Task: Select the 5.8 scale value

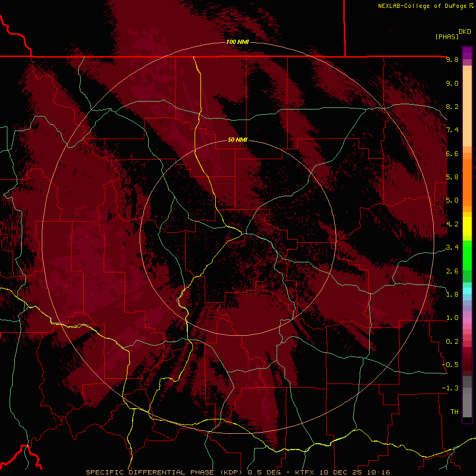Action: (452, 177)
